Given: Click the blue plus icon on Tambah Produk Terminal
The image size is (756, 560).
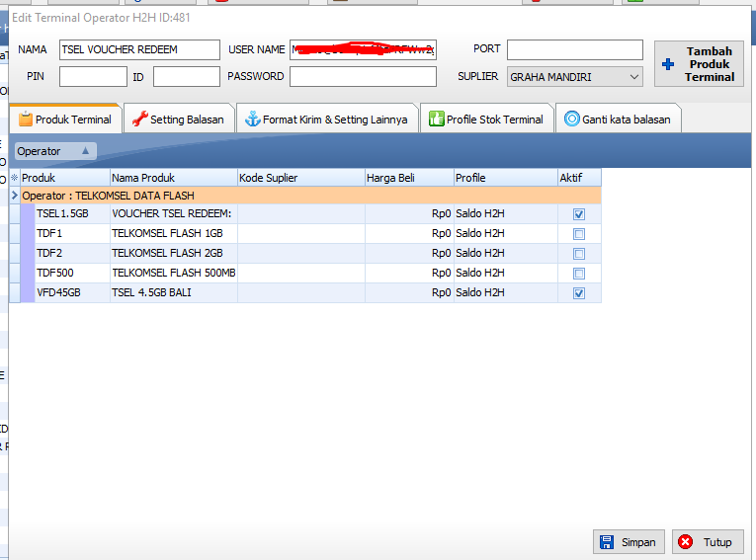Looking at the screenshot, I should [667, 64].
